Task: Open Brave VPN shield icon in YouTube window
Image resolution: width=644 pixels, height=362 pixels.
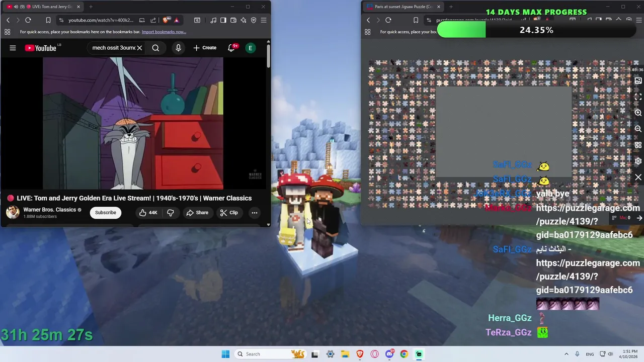Action: [x=254, y=20]
